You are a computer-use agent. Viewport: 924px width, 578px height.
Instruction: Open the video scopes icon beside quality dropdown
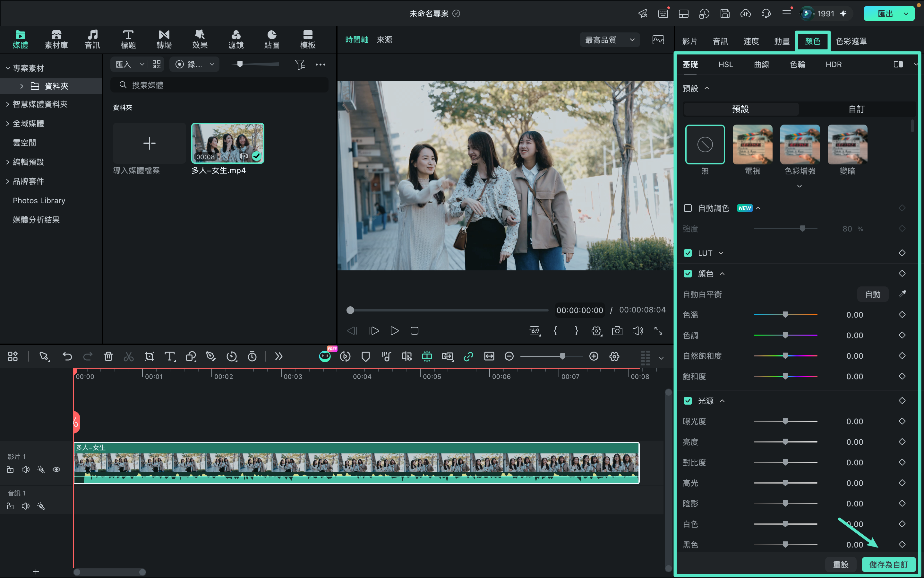(x=658, y=40)
